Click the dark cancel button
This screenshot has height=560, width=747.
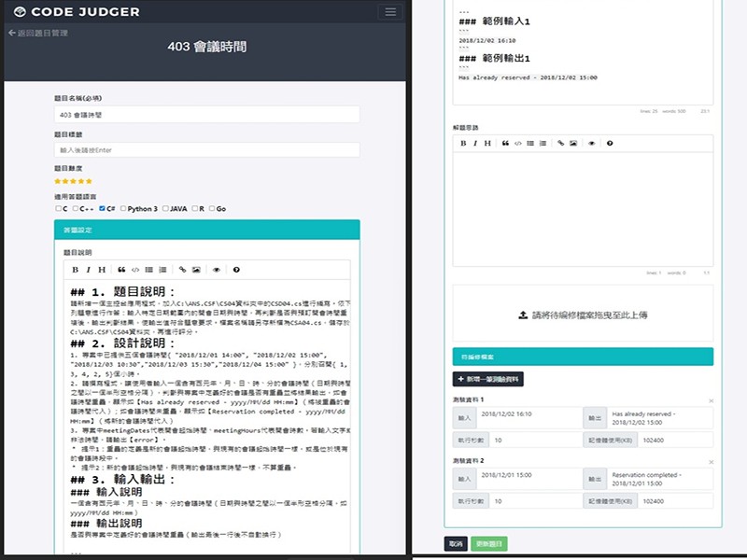coord(456,544)
